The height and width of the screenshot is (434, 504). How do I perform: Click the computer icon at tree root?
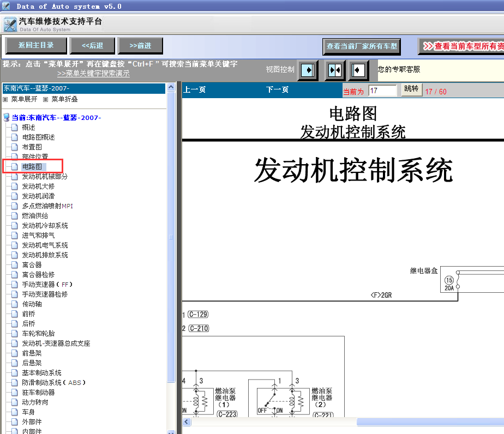click(7, 117)
